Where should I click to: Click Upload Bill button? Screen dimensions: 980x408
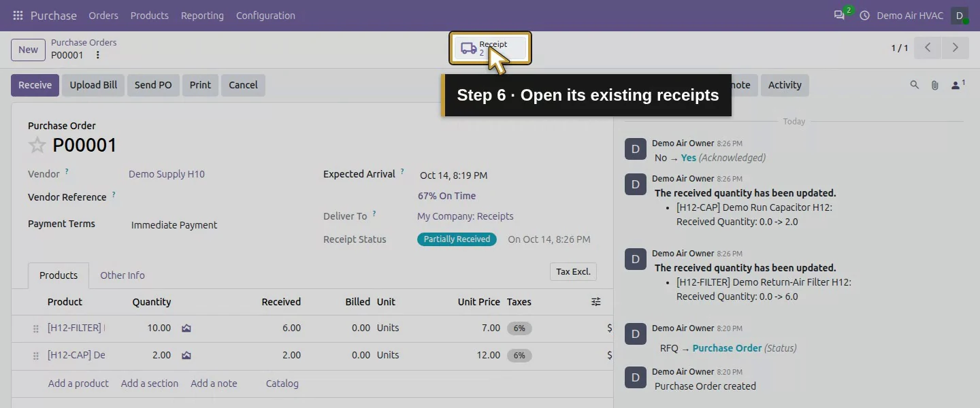(93, 85)
